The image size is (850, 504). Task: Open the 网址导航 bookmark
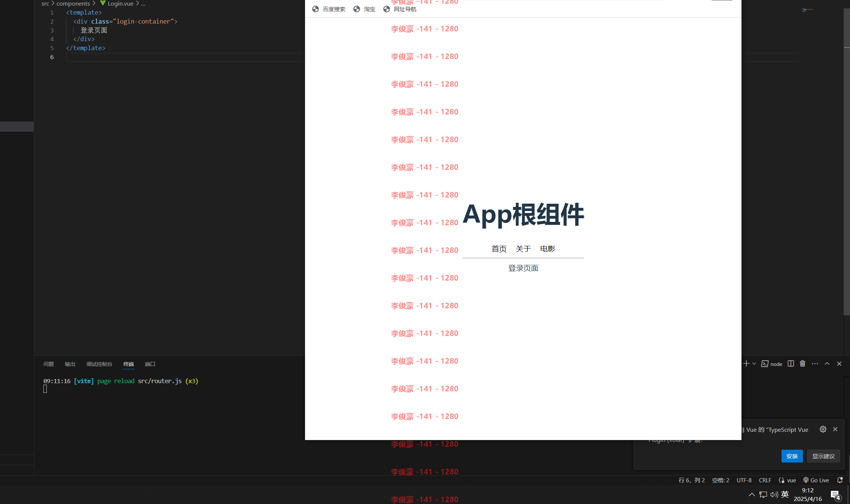point(400,9)
